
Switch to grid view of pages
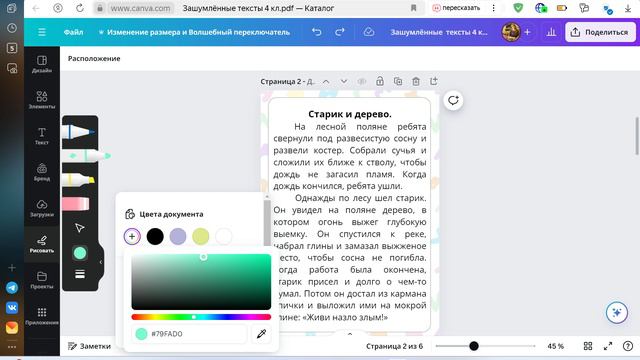pyautogui.click(x=588, y=346)
